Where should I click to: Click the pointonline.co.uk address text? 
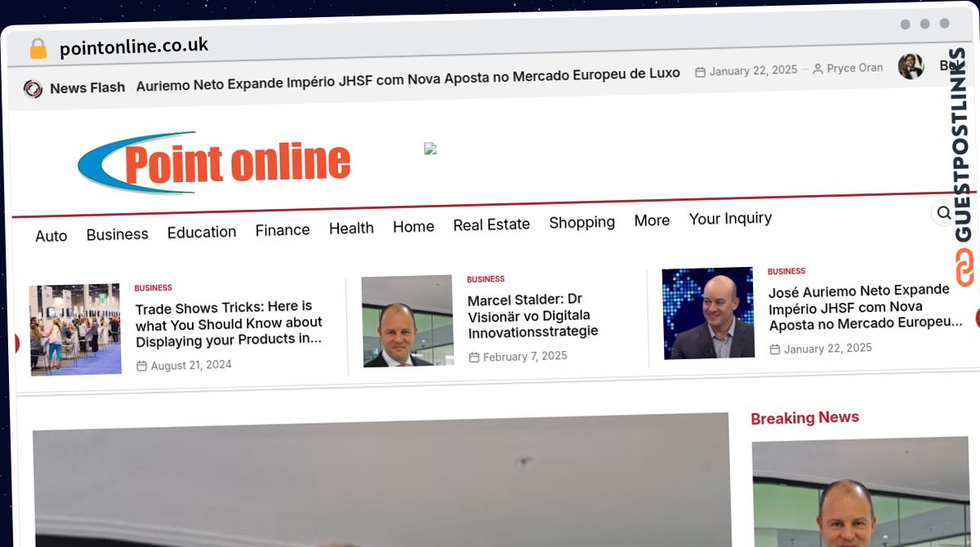click(x=134, y=47)
